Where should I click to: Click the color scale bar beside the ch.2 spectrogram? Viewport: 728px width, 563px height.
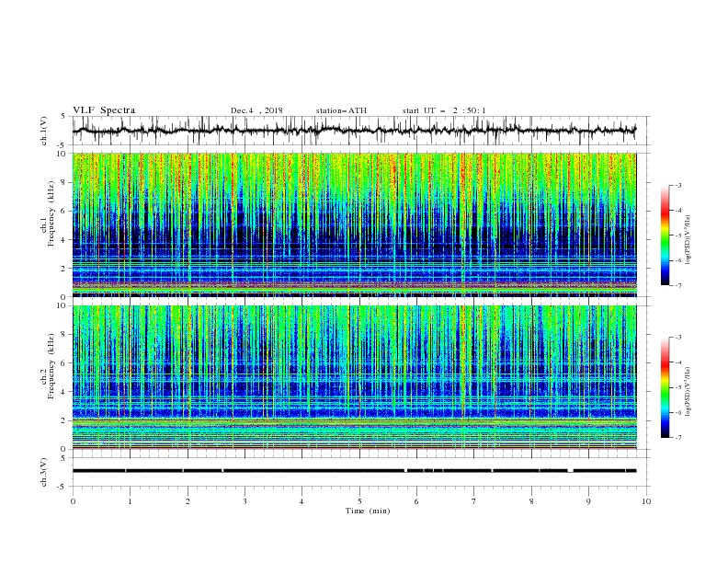point(665,387)
